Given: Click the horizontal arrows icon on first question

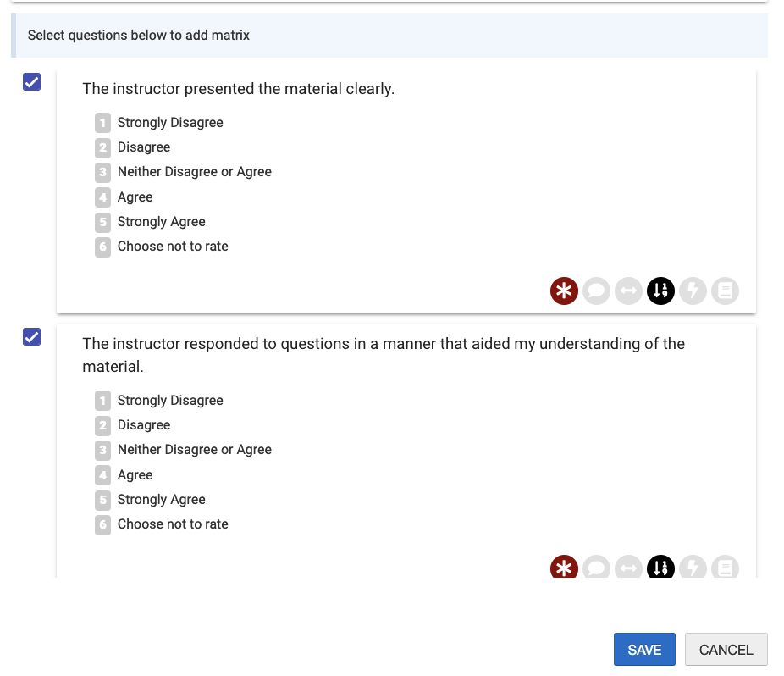Looking at the screenshot, I should (628, 291).
